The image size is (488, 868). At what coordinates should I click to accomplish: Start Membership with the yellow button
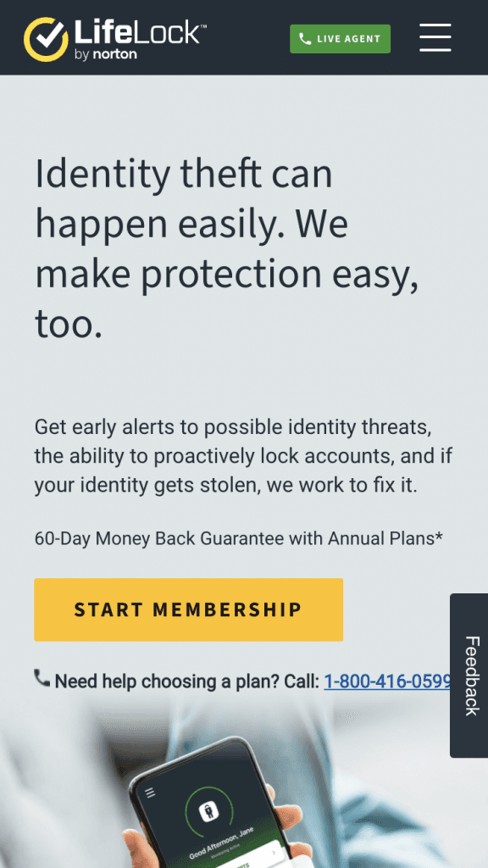[x=189, y=609]
